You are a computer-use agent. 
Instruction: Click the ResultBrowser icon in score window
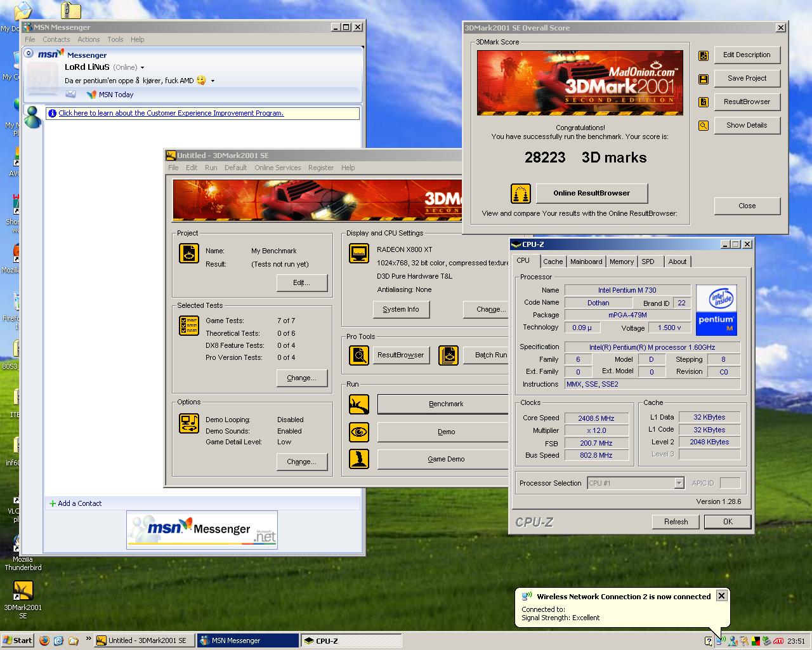pos(703,102)
